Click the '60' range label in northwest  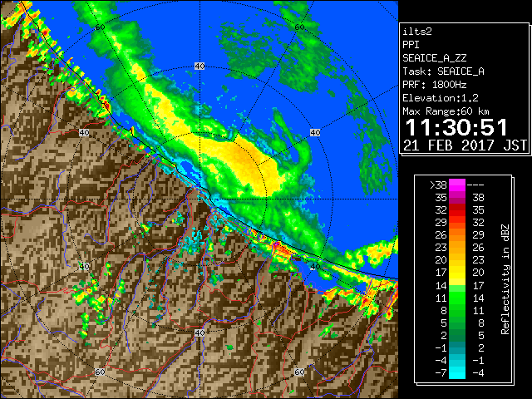click(x=100, y=27)
